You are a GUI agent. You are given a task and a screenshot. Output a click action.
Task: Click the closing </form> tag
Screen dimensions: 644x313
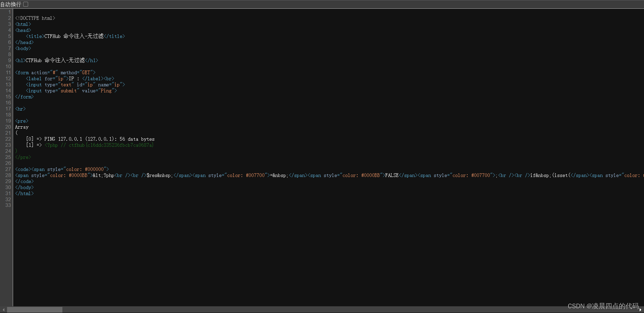click(24, 97)
